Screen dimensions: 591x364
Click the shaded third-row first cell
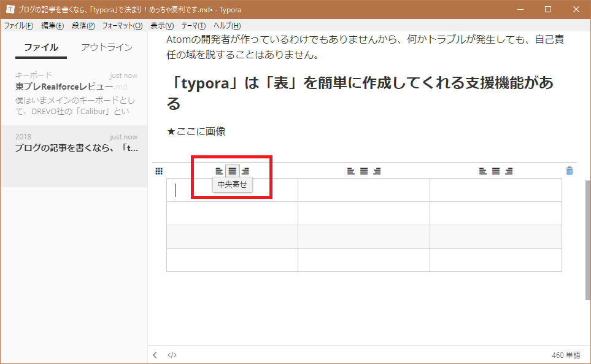[232, 237]
